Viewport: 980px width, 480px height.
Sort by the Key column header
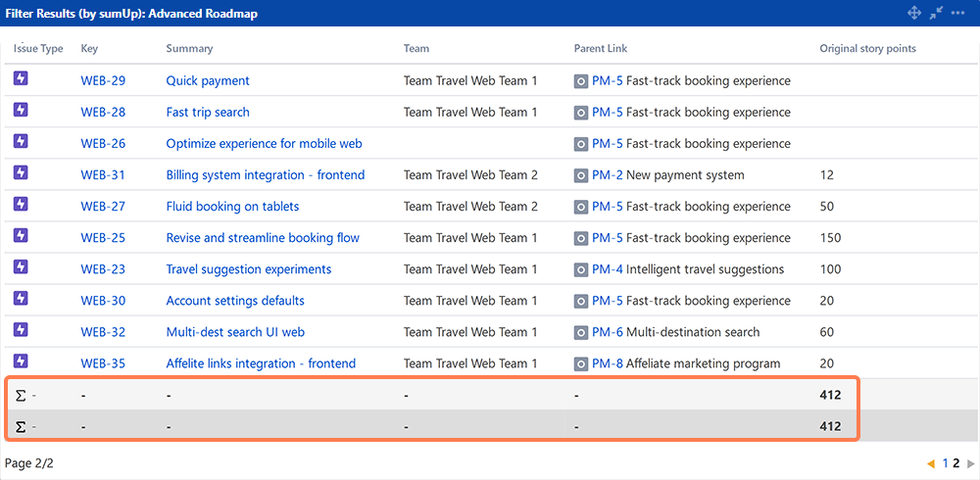[x=89, y=48]
